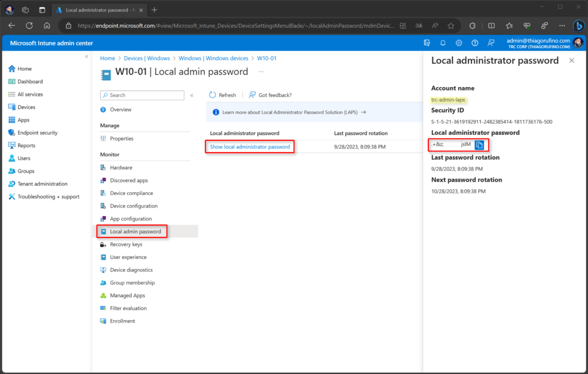The image size is (588, 374).
Task: Show local administrator password
Action: 249,146
